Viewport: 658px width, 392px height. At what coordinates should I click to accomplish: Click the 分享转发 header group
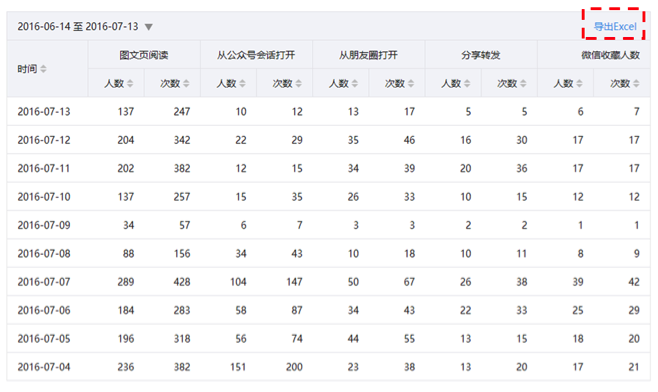(481, 55)
